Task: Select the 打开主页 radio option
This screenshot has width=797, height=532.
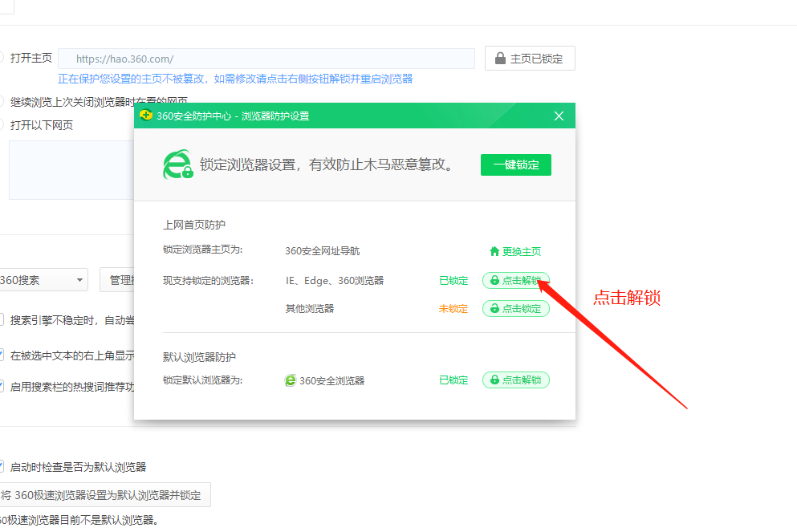Action: tap(2, 58)
